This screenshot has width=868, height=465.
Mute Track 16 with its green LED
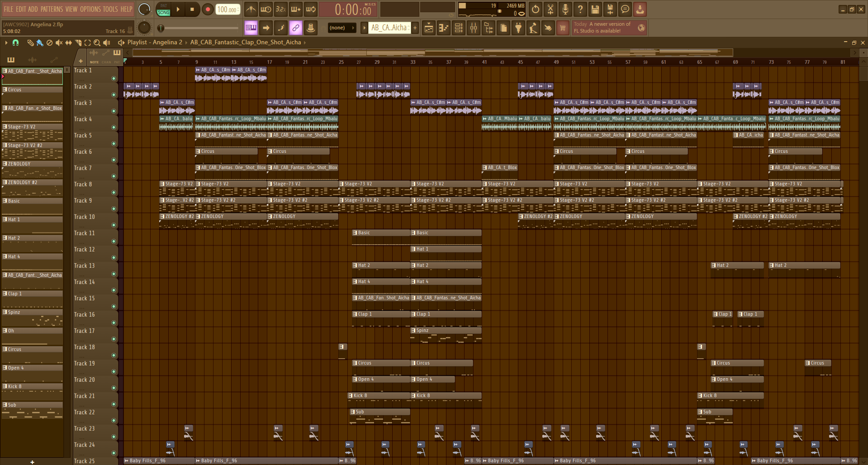click(x=114, y=323)
